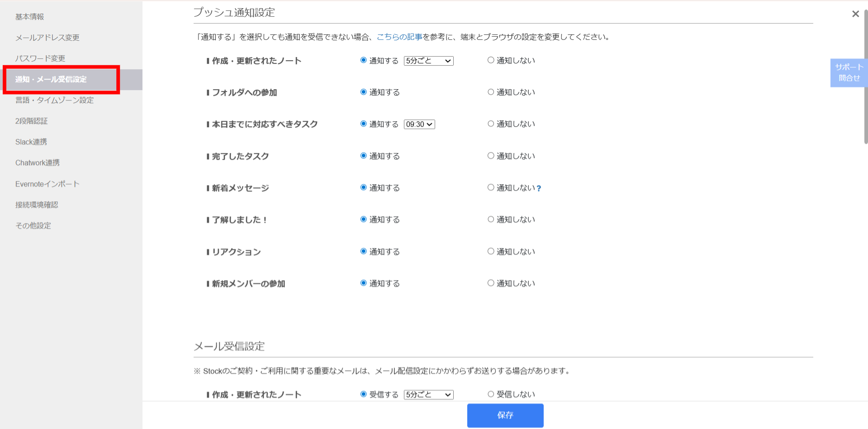The height and width of the screenshot is (429, 868).
Task: Click the サポート問合せ support tab on the right edge
Action: click(x=848, y=72)
